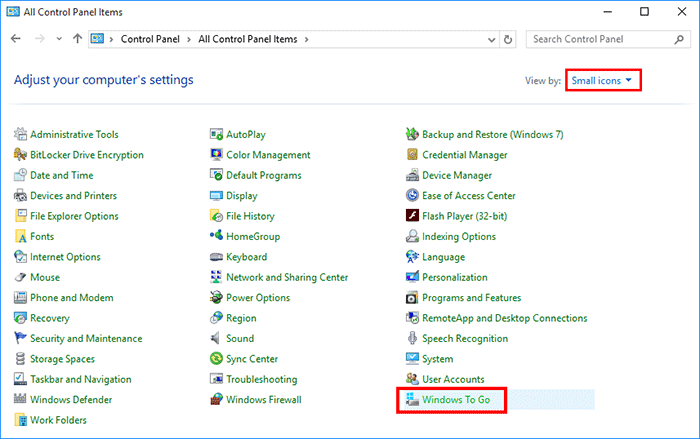Click the Search Control Panel field

608,39
